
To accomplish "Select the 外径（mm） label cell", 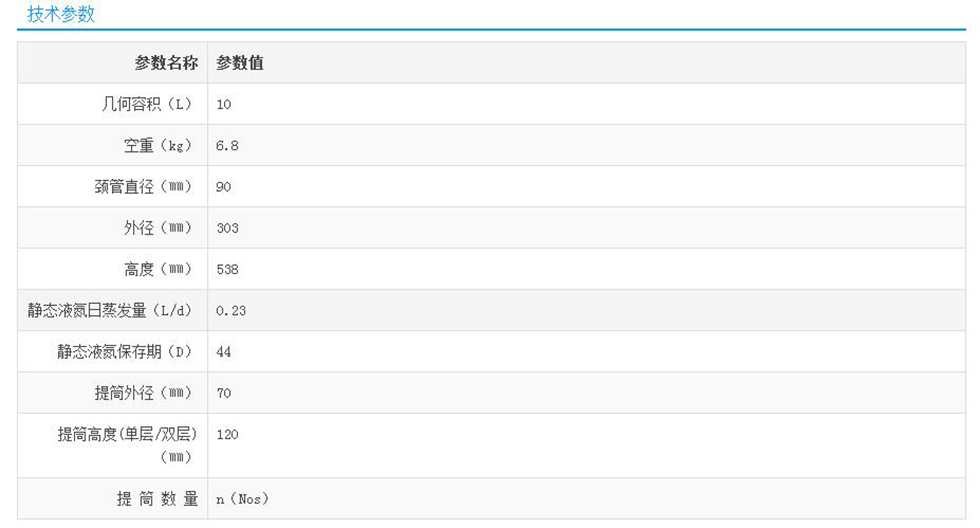I will click(x=157, y=228).
